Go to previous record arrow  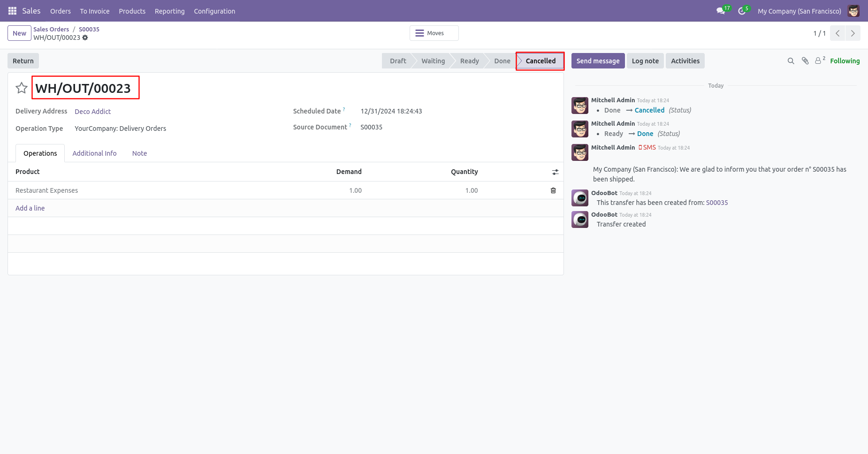pos(838,33)
